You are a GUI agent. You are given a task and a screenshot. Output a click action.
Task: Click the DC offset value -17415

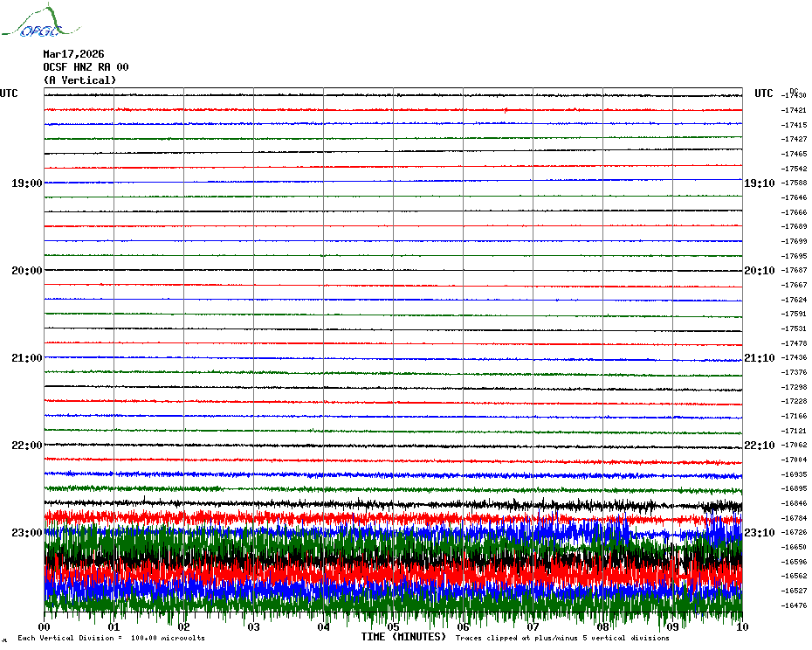[x=794, y=125]
